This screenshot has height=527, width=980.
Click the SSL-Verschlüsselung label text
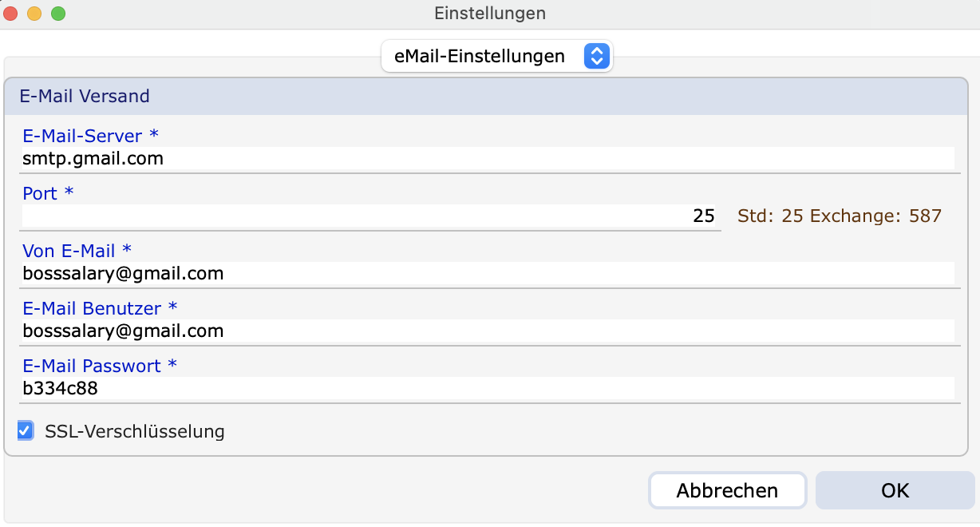tap(135, 432)
